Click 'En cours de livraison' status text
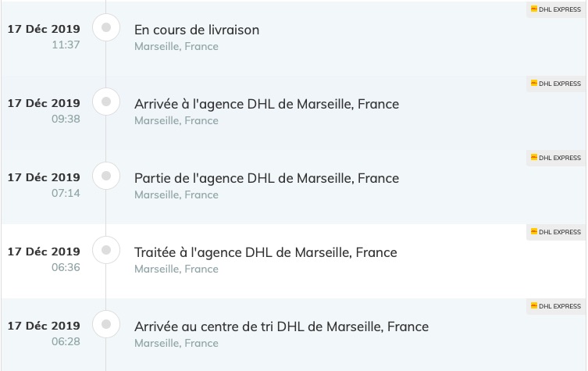 (x=197, y=30)
